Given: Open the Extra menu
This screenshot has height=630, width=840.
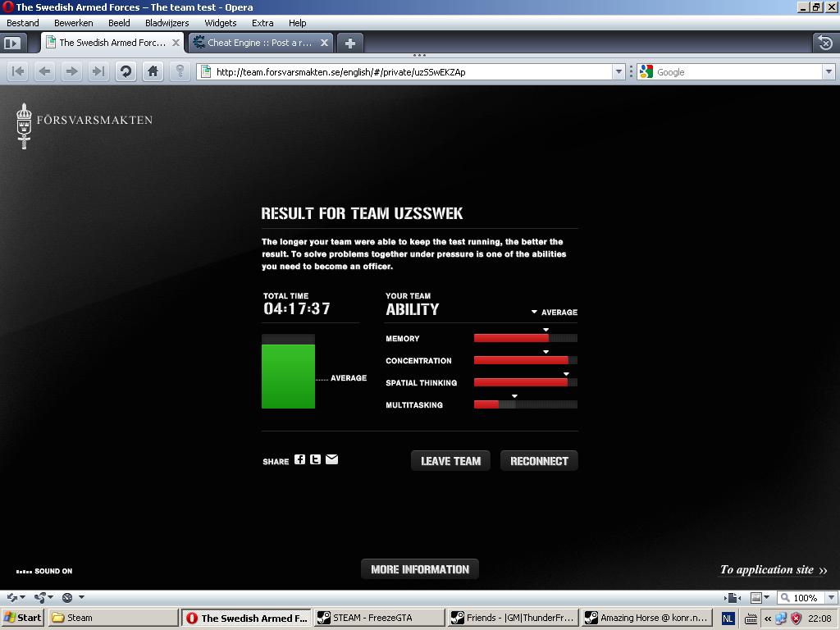Looking at the screenshot, I should pos(262,23).
